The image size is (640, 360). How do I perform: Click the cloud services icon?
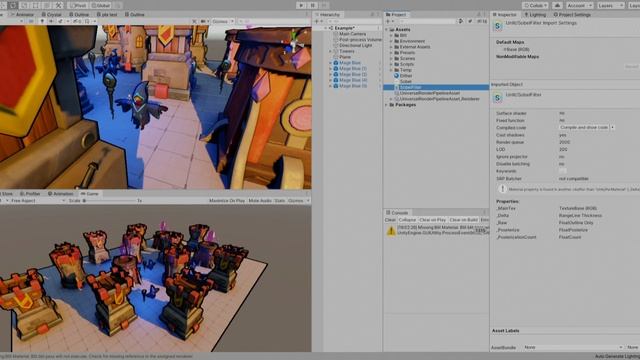click(x=557, y=5)
